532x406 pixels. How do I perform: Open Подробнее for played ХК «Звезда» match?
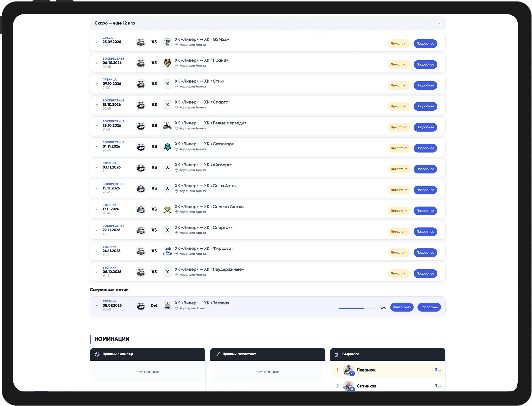(429, 307)
